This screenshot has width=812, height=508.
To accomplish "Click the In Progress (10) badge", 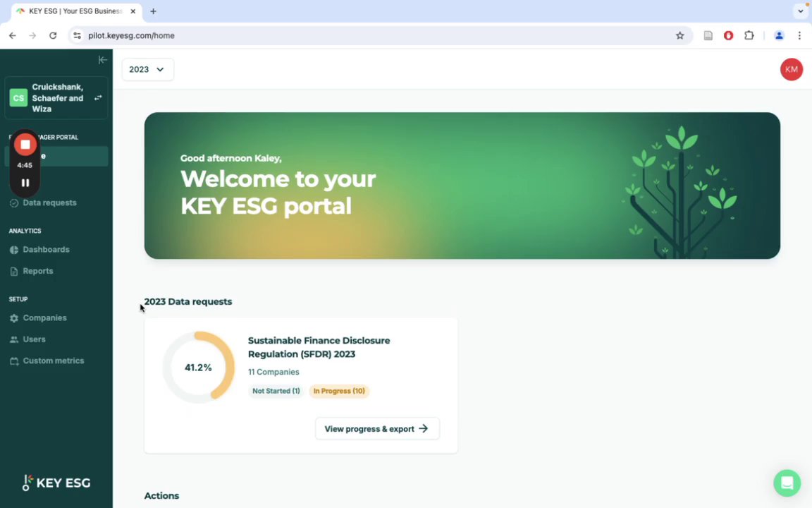I will click(x=338, y=391).
